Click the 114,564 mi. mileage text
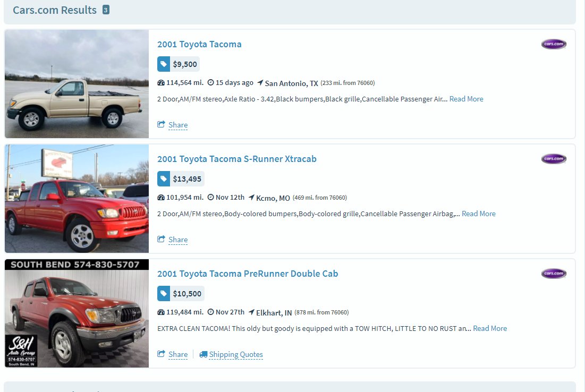This screenshot has width=585, height=392. pos(185,83)
